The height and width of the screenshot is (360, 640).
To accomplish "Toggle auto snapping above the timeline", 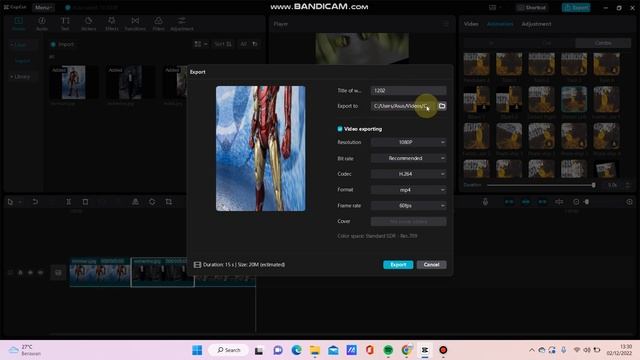I will (x=526, y=202).
